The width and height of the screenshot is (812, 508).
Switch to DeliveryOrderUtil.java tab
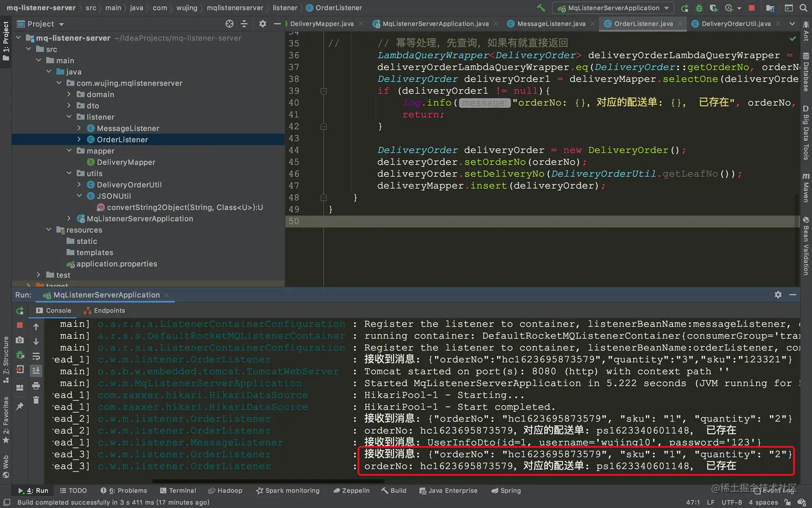(x=736, y=24)
